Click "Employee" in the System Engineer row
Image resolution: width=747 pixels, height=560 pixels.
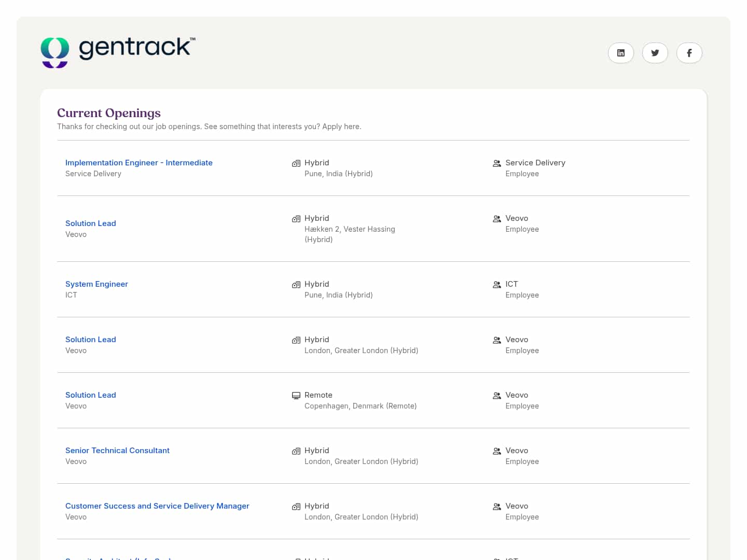click(x=522, y=295)
